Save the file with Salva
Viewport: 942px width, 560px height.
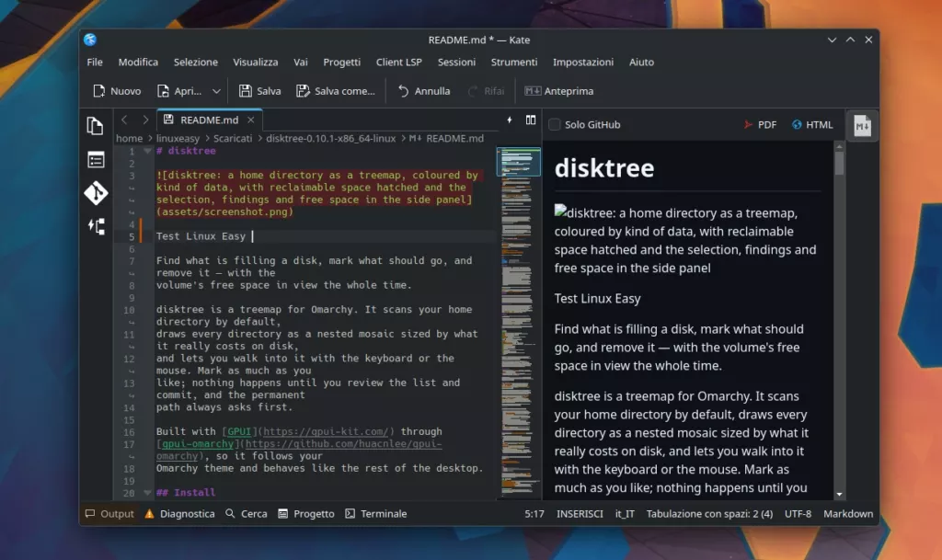[259, 91]
